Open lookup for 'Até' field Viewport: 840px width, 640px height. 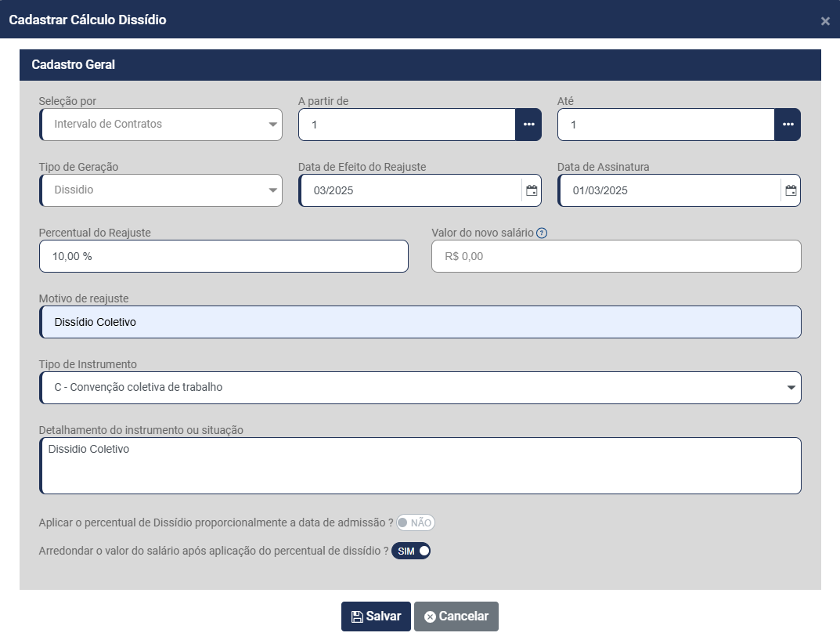(x=788, y=125)
